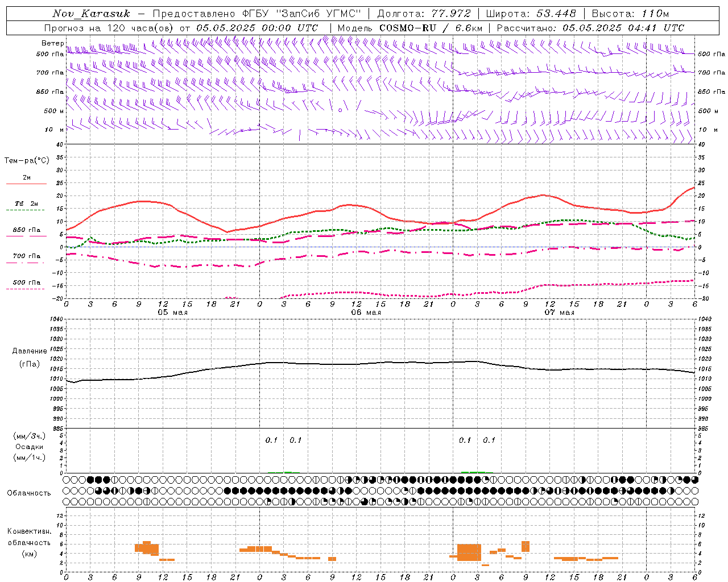Click the 'Ветер' wind panel label
This screenshot has width=728, height=582.
(x=53, y=43)
